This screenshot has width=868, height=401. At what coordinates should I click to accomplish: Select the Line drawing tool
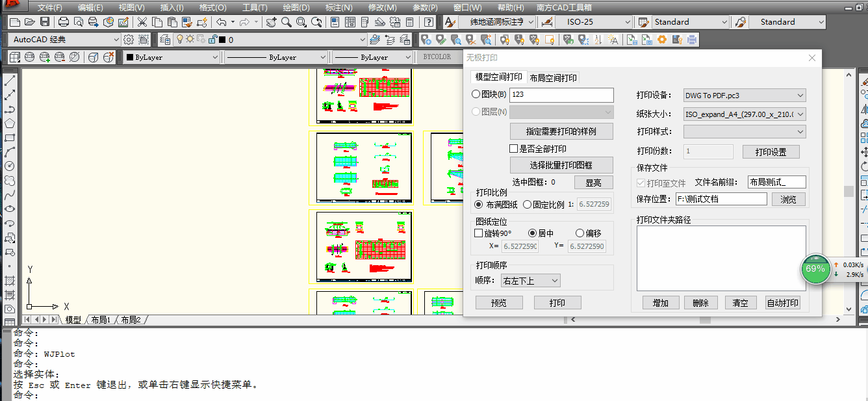(10, 81)
